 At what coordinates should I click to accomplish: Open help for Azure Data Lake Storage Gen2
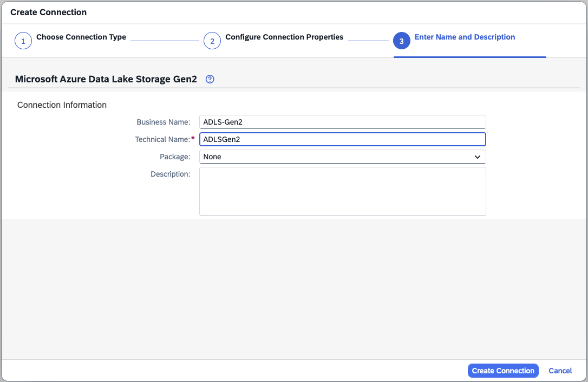(x=210, y=79)
